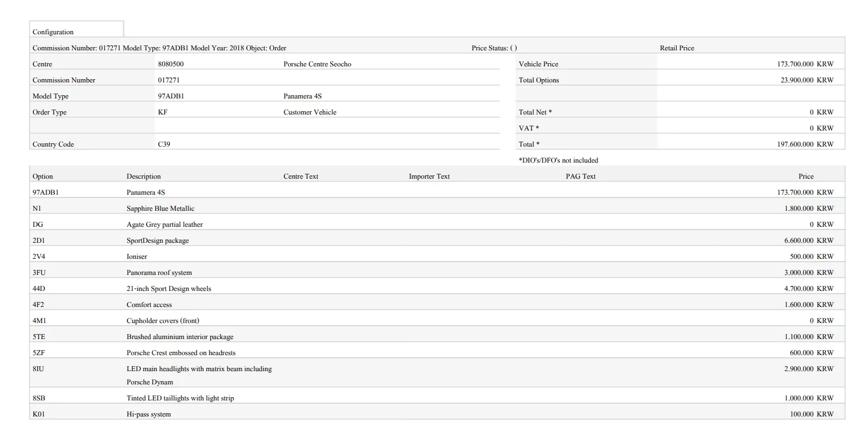Click the Option column header
The image size is (868, 448).
tap(43, 176)
